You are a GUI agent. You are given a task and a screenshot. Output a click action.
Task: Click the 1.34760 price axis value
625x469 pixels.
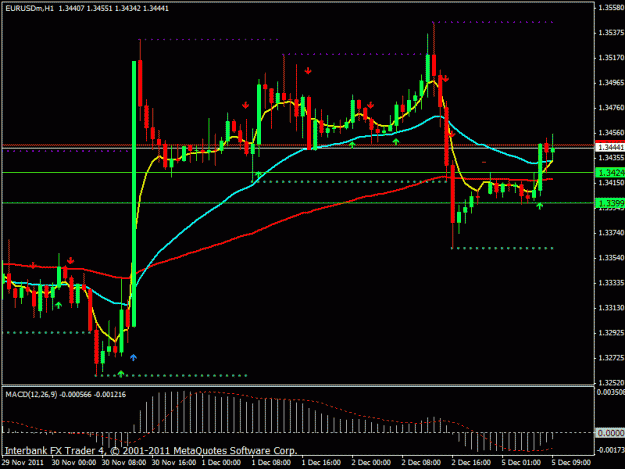pyautogui.click(x=611, y=108)
